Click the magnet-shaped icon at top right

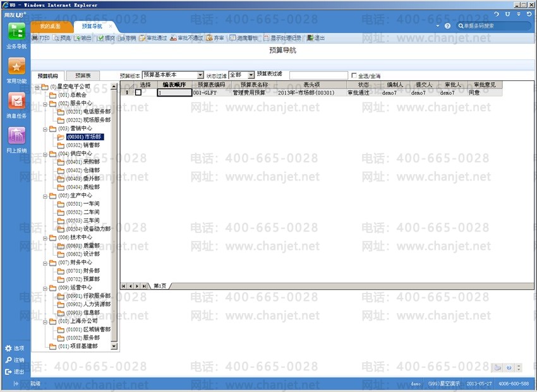coord(507,14)
